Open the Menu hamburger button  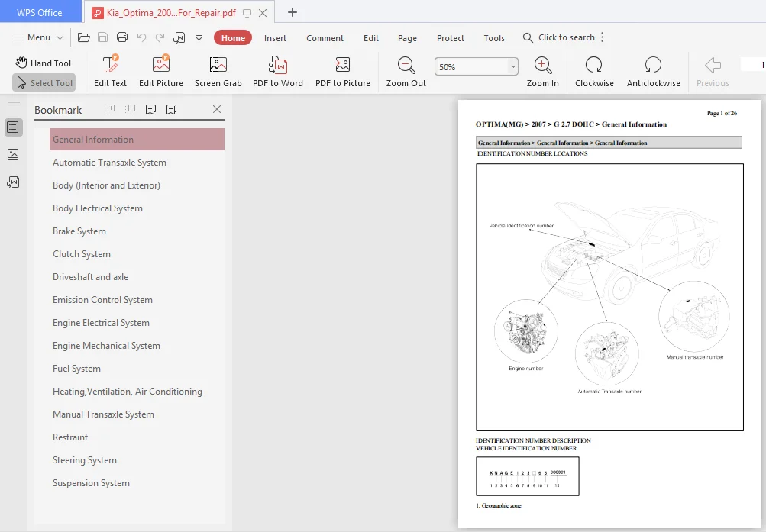[x=31, y=37]
